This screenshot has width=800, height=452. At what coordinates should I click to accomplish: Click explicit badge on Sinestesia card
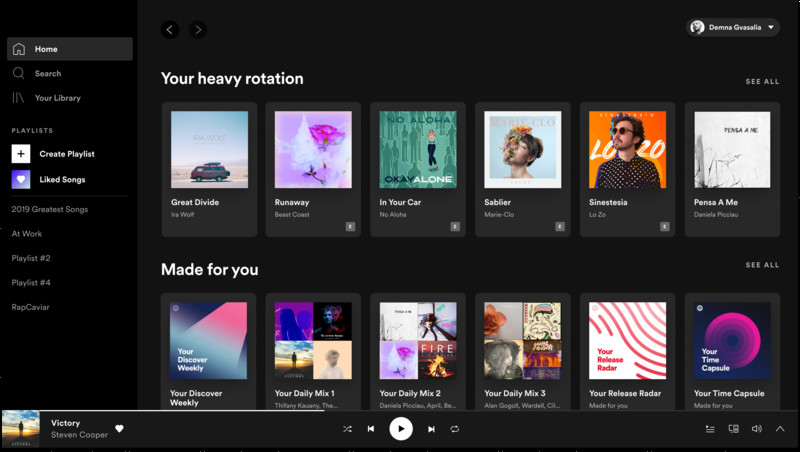pos(664,227)
